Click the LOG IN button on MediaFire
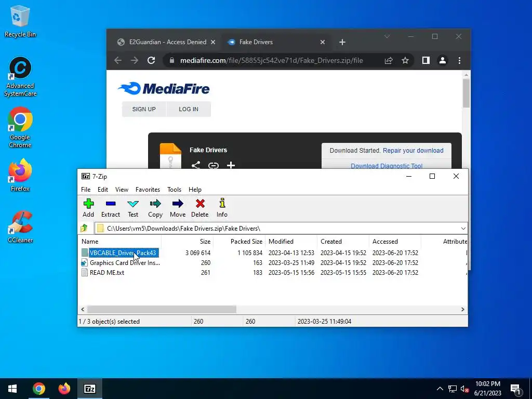 click(189, 109)
